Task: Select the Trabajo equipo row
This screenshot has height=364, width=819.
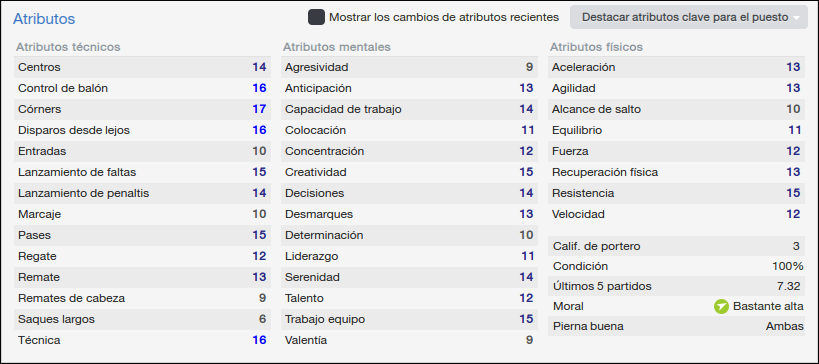Action: [409, 319]
